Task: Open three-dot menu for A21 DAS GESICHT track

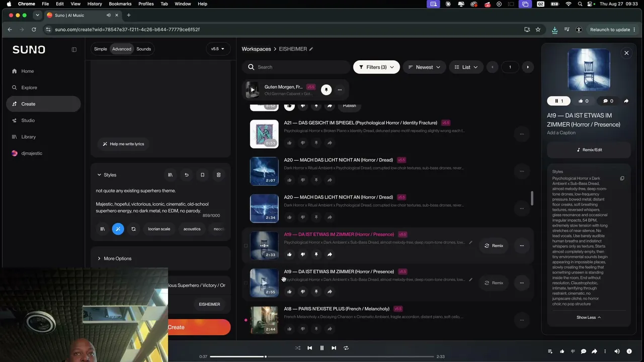Action: click(522, 134)
